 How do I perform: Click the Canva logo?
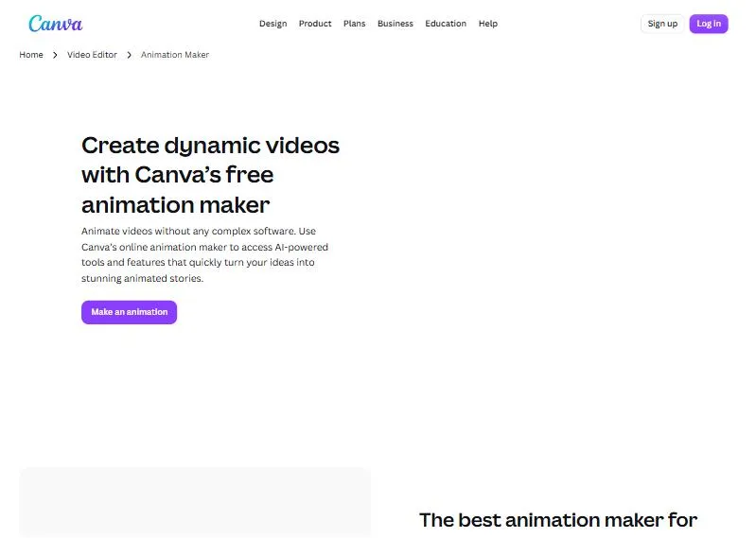tap(56, 23)
